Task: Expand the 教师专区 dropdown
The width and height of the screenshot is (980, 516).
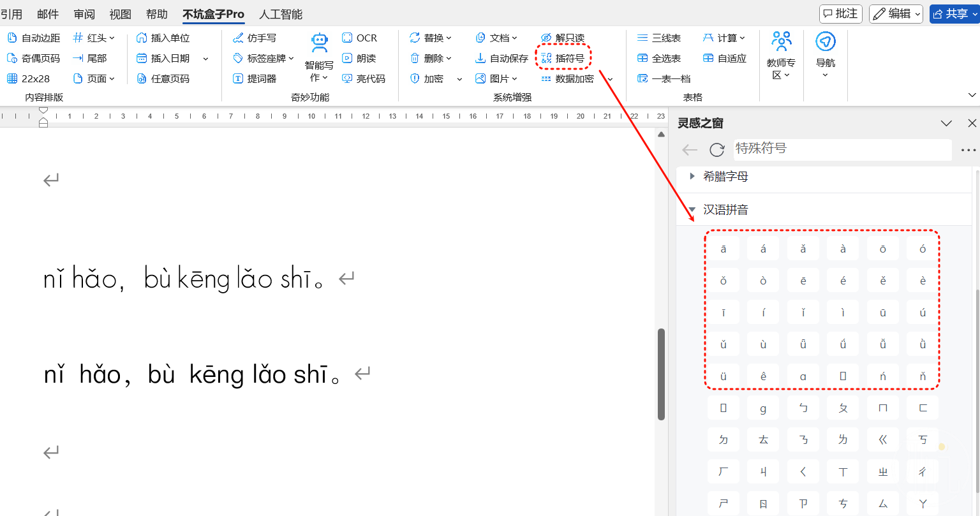Action: (786, 75)
